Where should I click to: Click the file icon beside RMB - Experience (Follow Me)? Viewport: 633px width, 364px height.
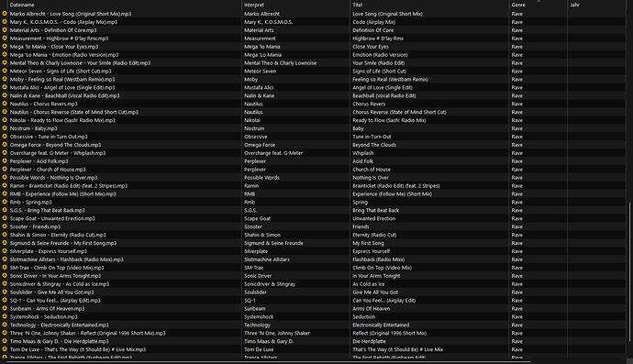coord(5,193)
